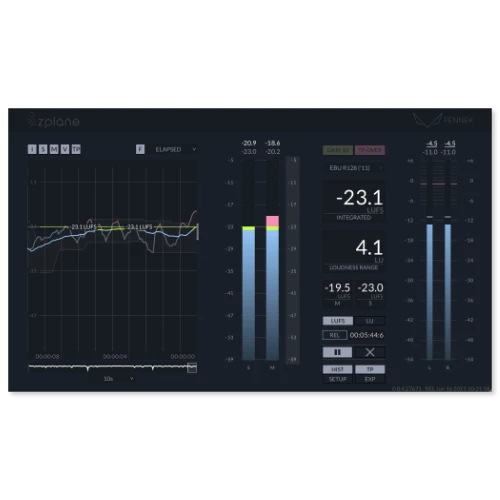
Task: Click the -4.5 peak value above R meter
Action: pyautogui.click(x=450, y=144)
